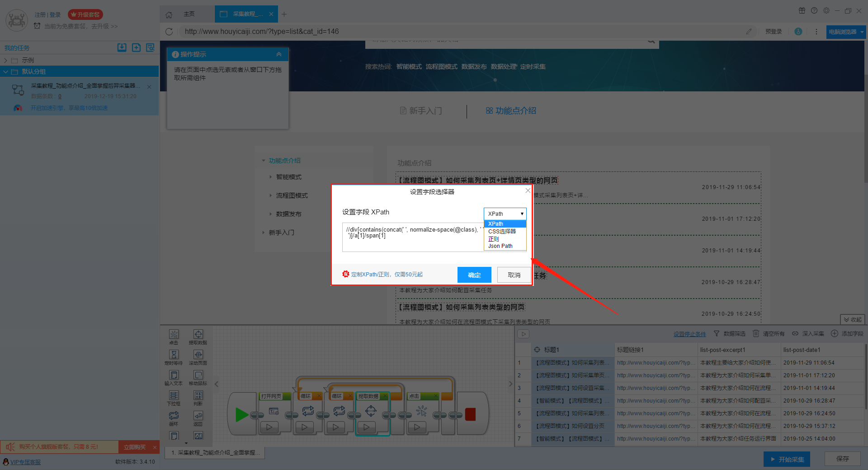Open 开启加速引擎 acceleration link

69,108
